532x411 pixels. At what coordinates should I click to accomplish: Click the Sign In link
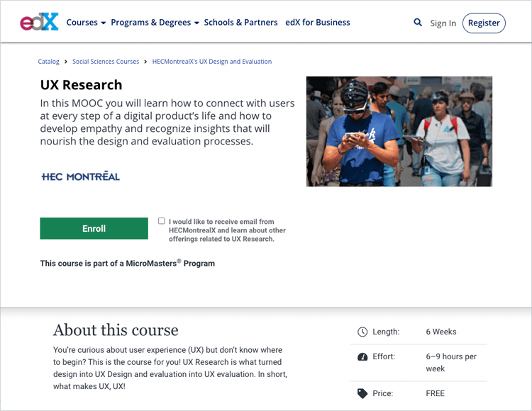click(x=443, y=23)
